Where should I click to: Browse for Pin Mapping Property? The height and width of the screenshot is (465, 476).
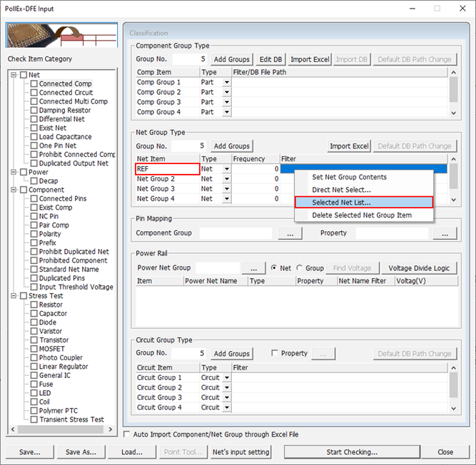445,233
